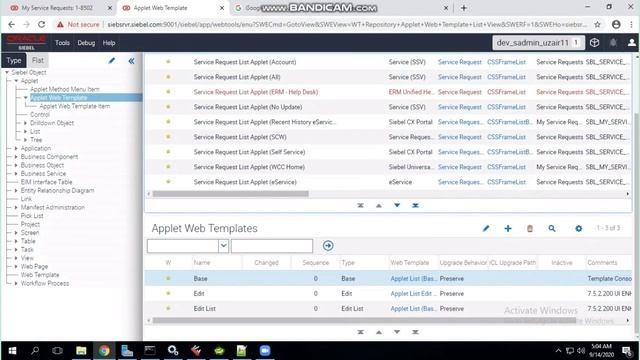The width and height of the screenshot is (640, 360).
Task: Run search with circled arrow Go button
Action: pyautogui.click(x=328, y=246)
